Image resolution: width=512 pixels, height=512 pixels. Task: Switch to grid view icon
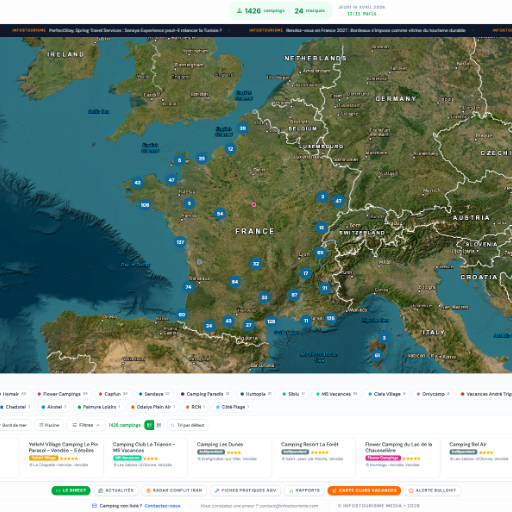[149, 425]
